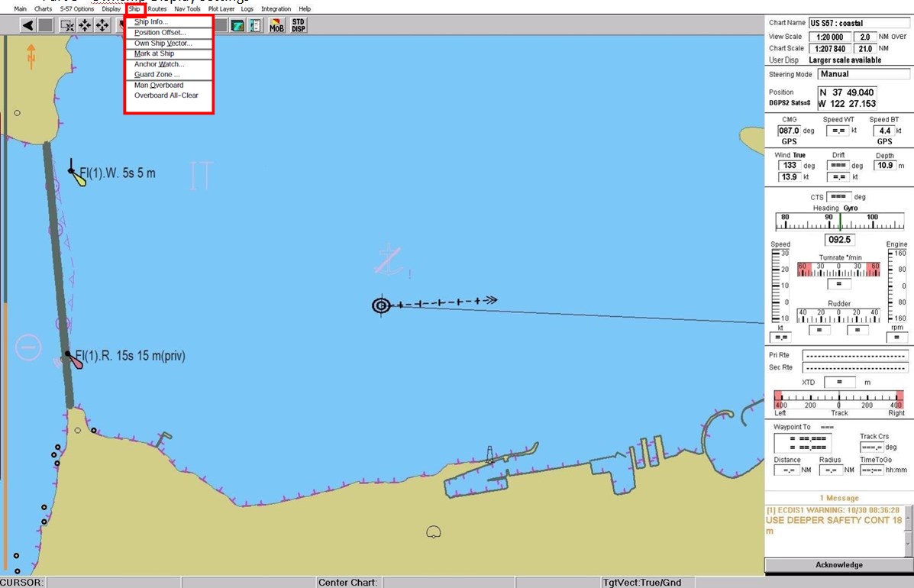Click the inward-pointing four arrows icon
This screenshot has height=588, width=914.
click(x=85, y=25)
